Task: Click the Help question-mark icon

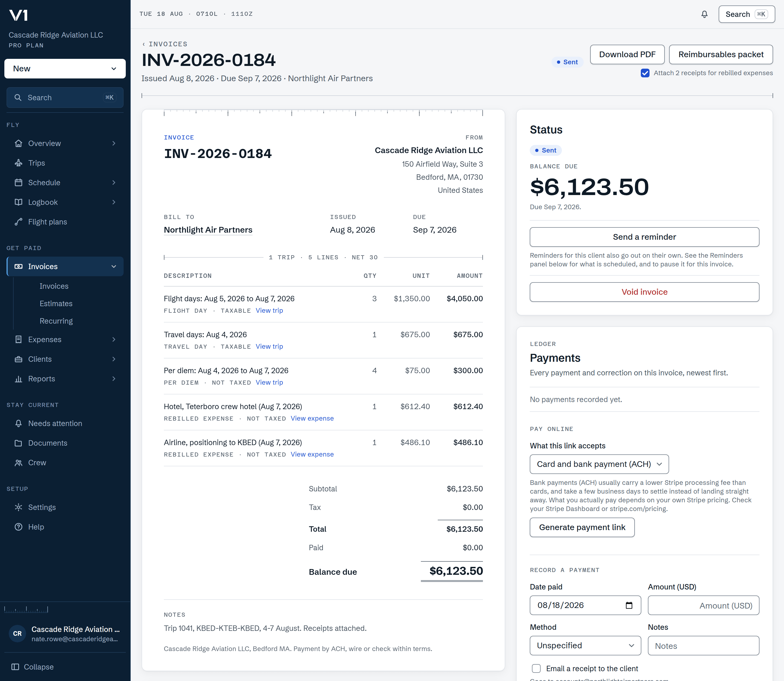Action: click(18, 527)
